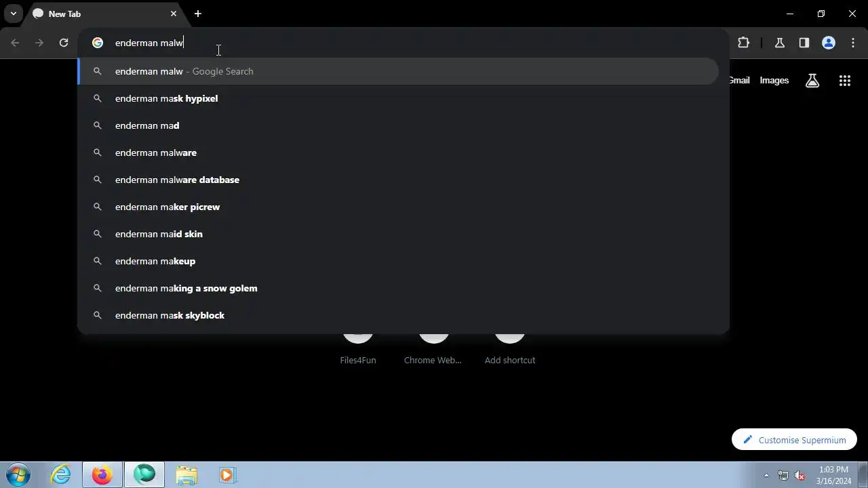
Task: Click search icon beside 'enderman makeup'
Action: point(98,261)
